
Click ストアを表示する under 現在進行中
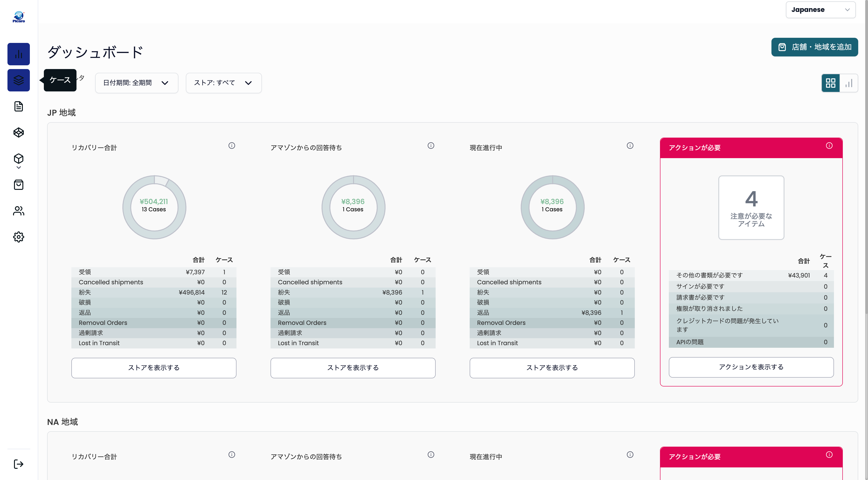point(552,368)
